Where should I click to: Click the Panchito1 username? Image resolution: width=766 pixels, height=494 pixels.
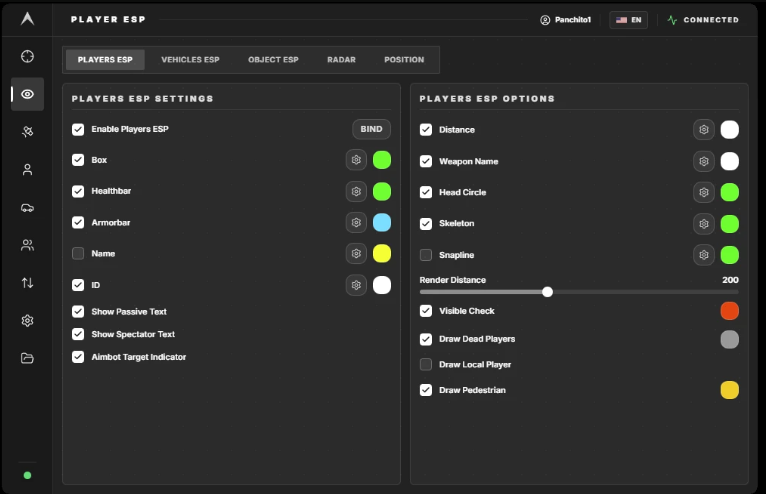(573, 20)
